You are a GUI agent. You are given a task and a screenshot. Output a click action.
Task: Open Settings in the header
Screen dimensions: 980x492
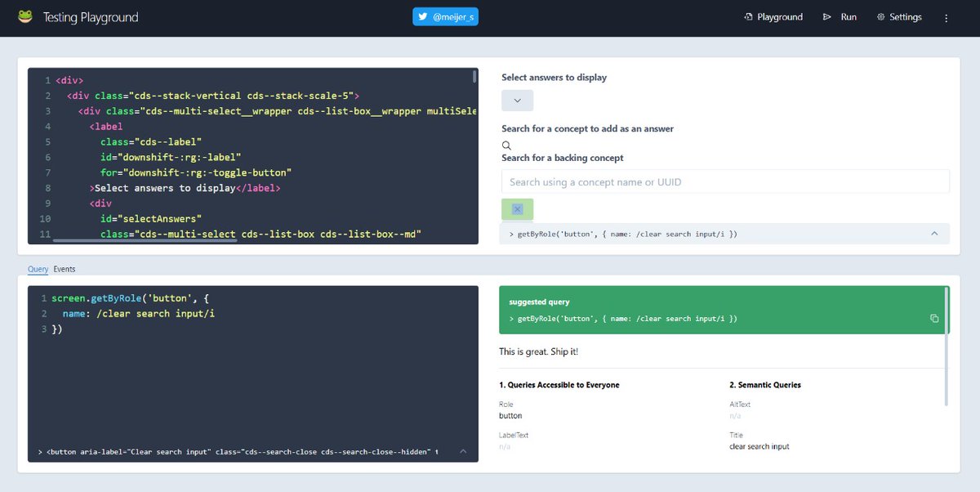tap(899, 16)
